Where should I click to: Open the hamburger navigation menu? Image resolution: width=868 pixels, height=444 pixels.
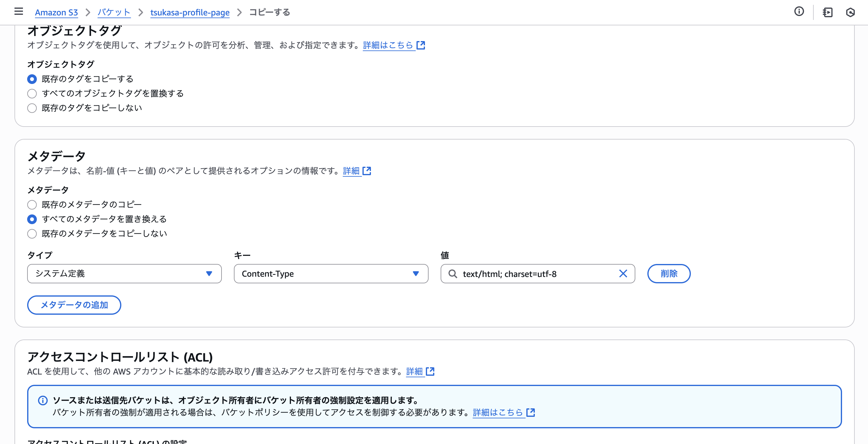coord(18,12)
